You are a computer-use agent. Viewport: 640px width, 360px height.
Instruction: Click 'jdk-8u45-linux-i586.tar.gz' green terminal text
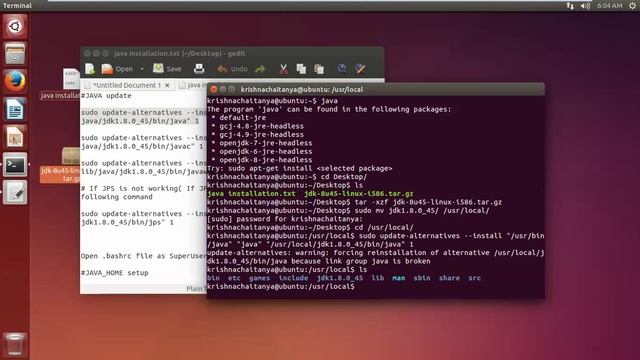(x=359, y=194)
